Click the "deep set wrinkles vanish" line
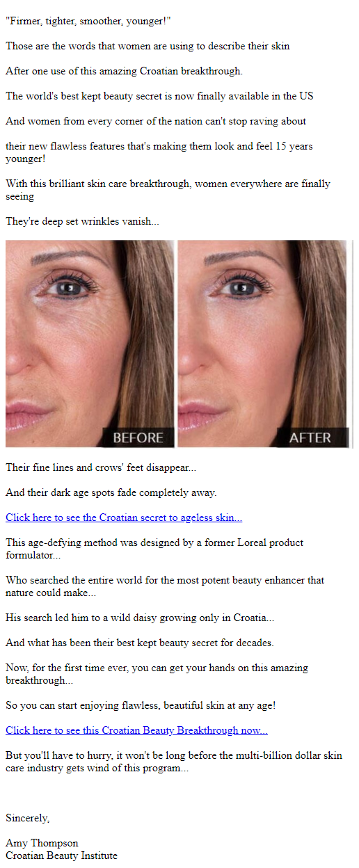This screenshot has height=868, width=359. [x=82, y=221]
